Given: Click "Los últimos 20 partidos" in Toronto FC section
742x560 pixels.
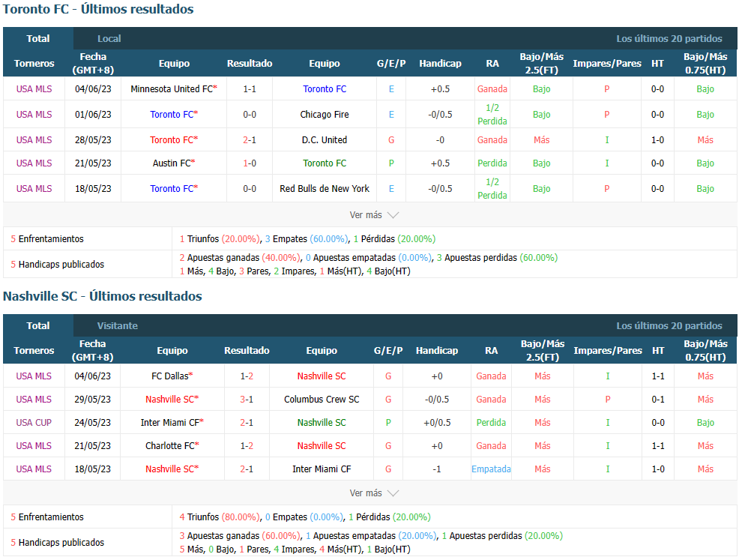Looking at the screenshot, I should pos(669,38).
